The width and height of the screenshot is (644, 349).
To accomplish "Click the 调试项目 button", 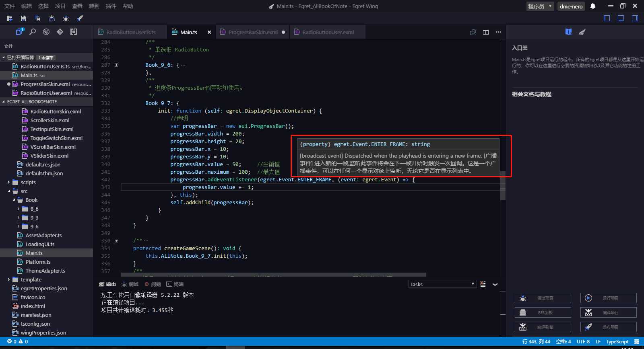I will pos(543,298).
